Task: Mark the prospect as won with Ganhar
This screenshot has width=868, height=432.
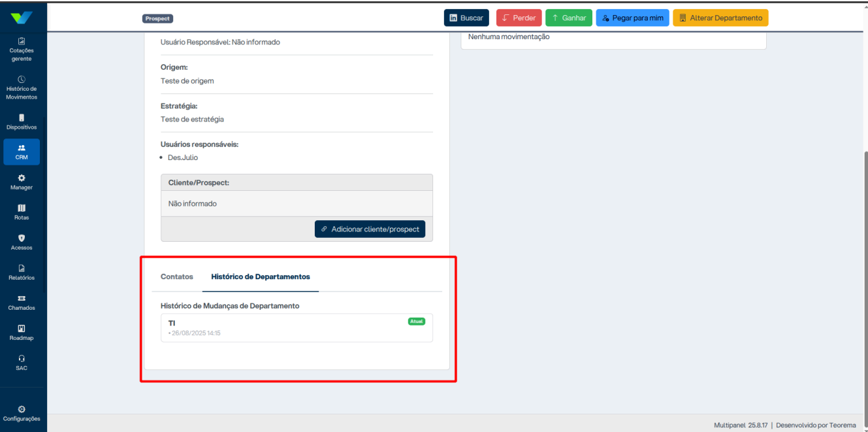Action: [569, 18]
